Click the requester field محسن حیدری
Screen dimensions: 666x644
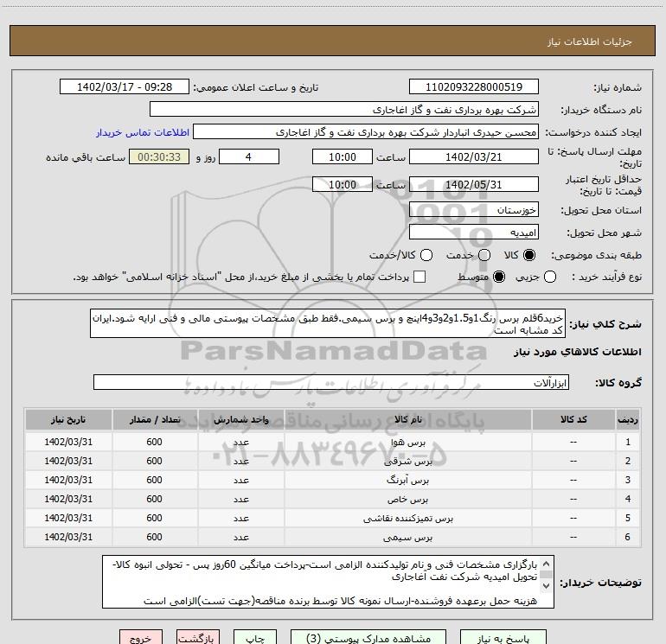366,132
